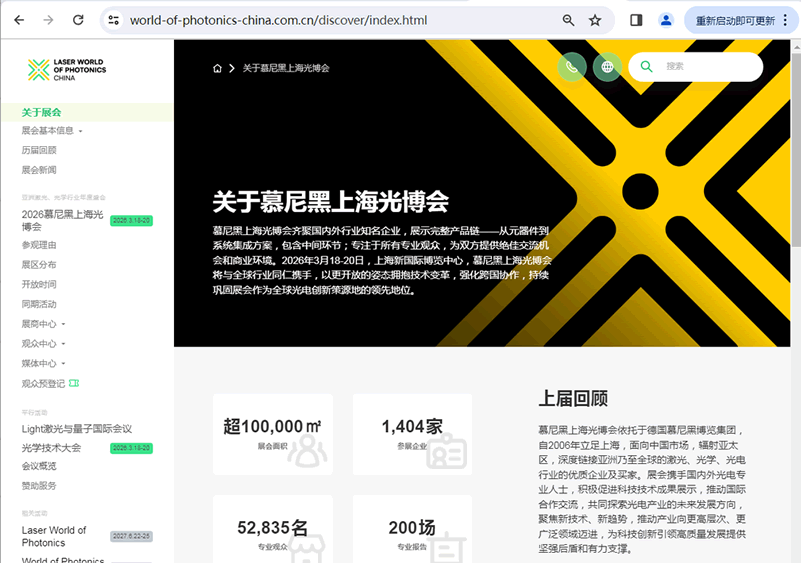Click the 200场 professional reports card

coord(412,529)
